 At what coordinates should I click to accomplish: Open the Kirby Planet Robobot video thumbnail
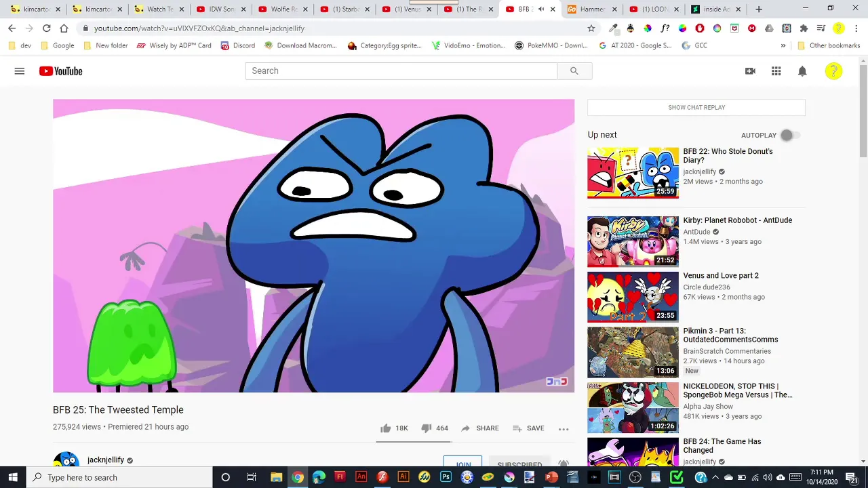pyautogui.click(x=633, y=241)
